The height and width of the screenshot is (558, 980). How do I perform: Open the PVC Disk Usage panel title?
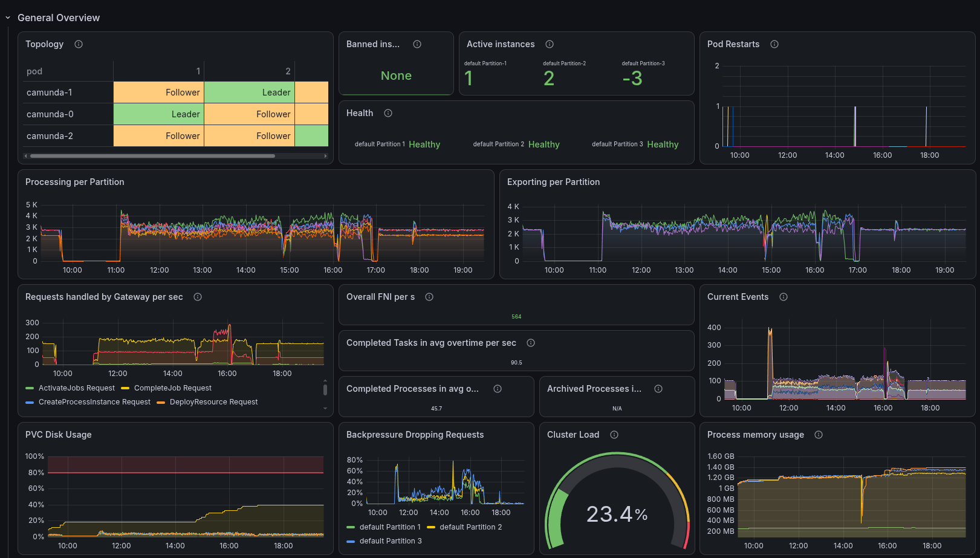point(59,435)
